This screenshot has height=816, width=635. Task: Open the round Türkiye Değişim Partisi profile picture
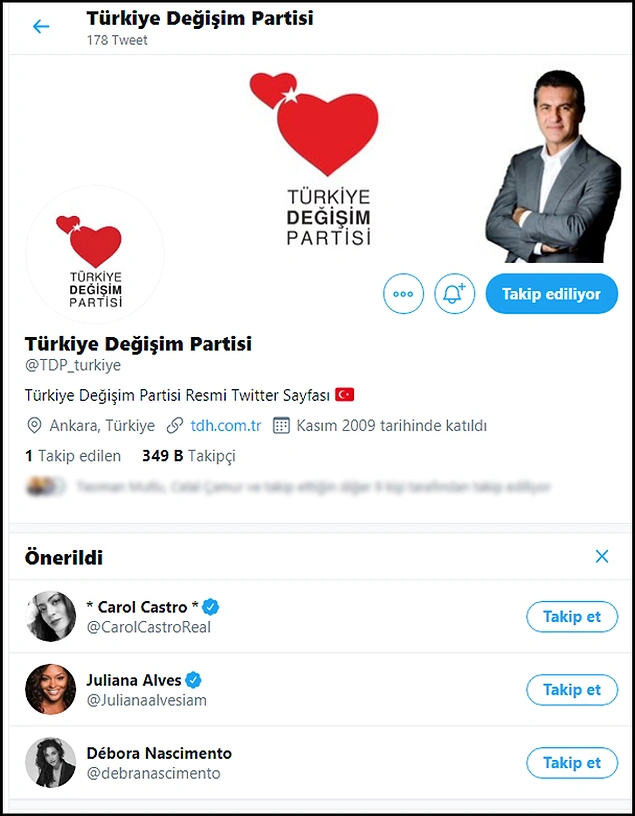tap(95, 254)
